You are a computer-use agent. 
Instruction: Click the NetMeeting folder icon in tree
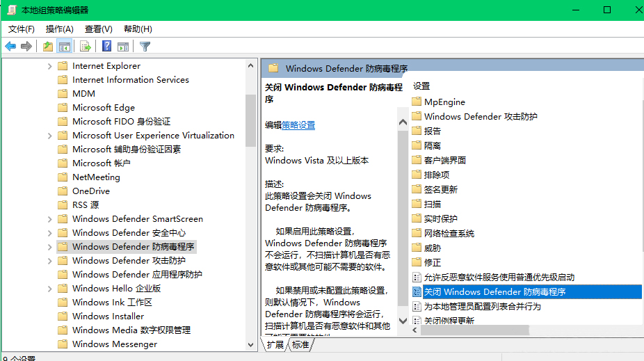pyautogui.click(x=63, y=177)
